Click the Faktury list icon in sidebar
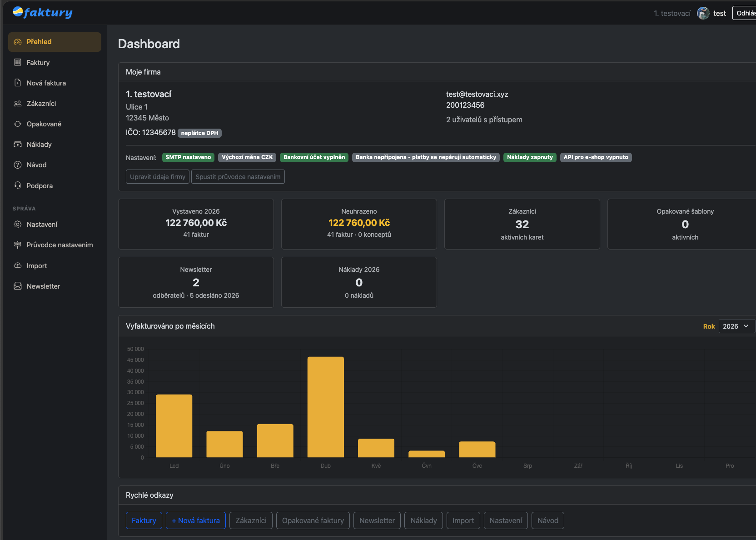The image size is (756, 540). coord(18,62)
